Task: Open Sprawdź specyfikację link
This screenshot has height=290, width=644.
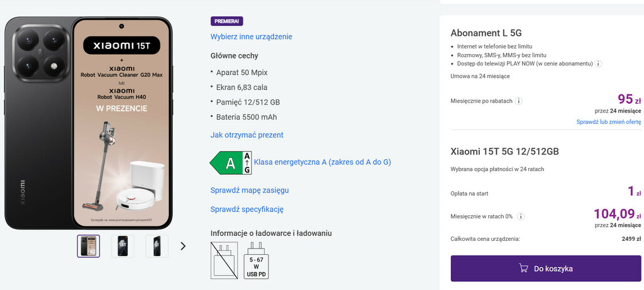Action: pyautogui.click(x=247, y=209)
